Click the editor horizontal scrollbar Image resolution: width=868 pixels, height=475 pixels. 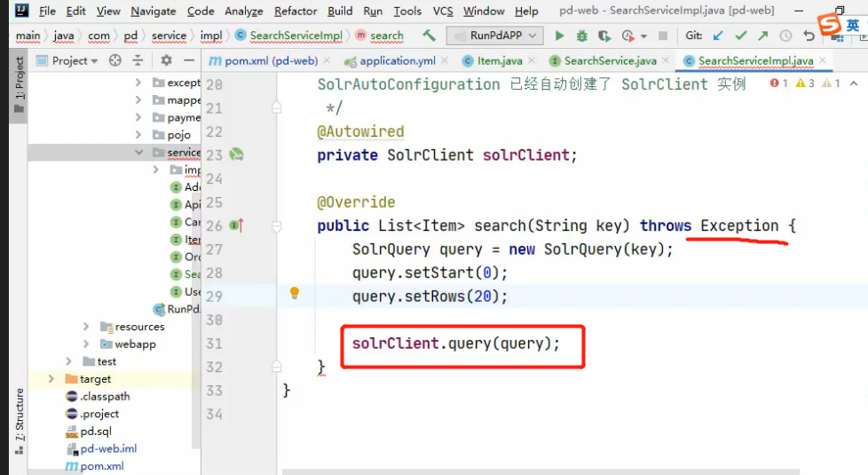pos(541,471)
